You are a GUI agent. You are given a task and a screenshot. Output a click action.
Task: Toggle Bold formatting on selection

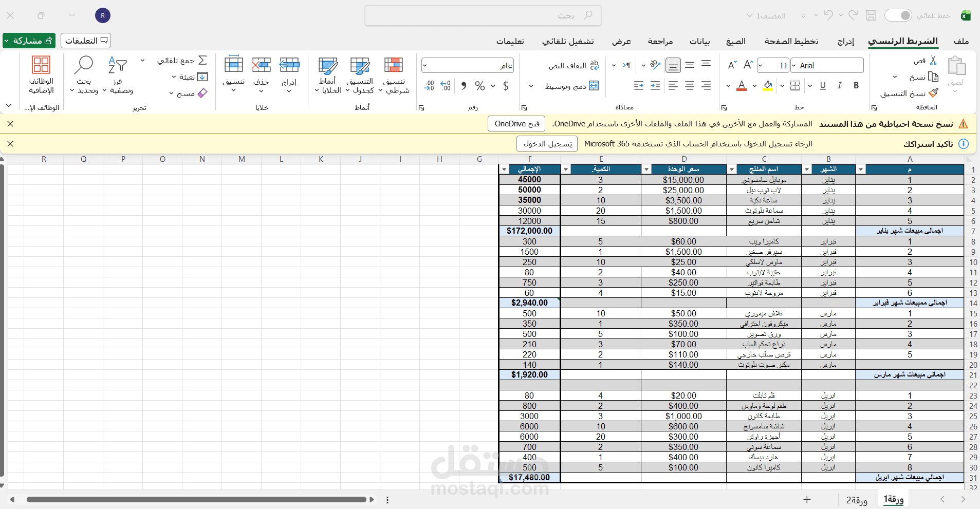pos(856,86)
